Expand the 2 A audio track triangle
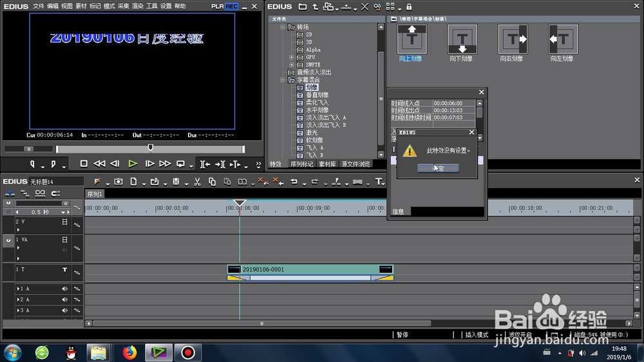This screenshot has width=644, height=362. (x=18, y=300)
